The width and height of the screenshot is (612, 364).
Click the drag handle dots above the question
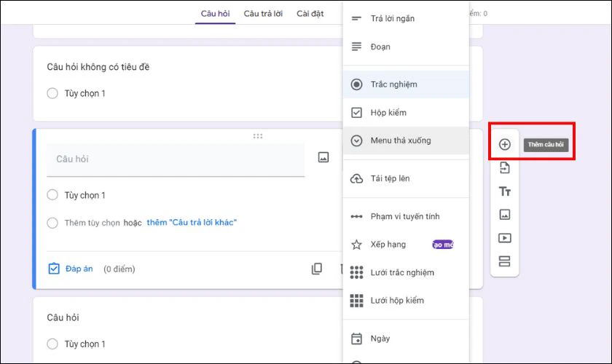point(258,136)
